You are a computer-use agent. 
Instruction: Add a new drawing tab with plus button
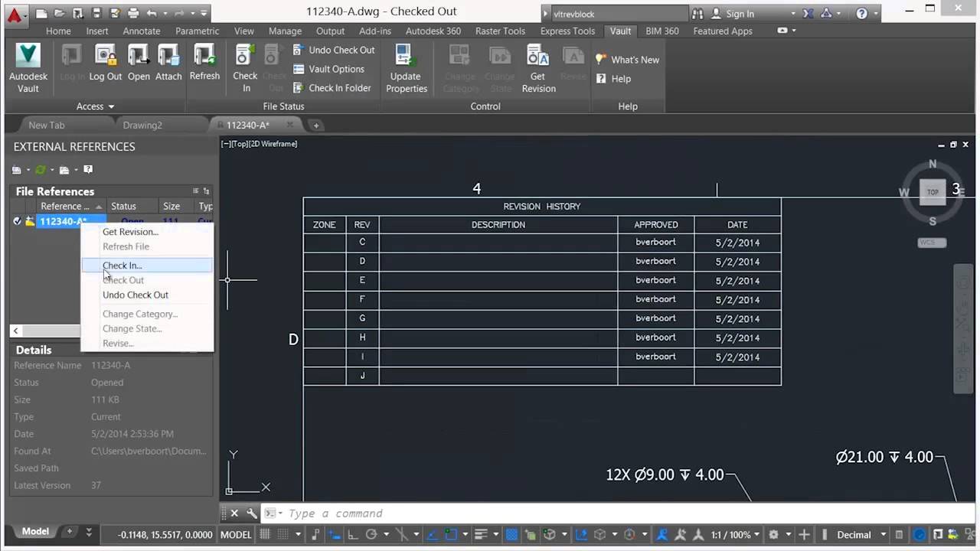pos(315,126)
